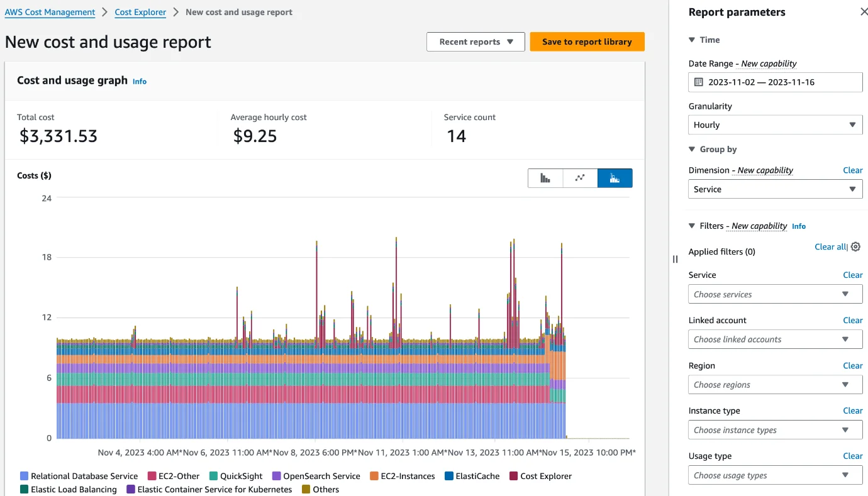Viewport: 868px width, 496px height.
Task: Clear the Usage type filter
Action: (x=853, y=456)
